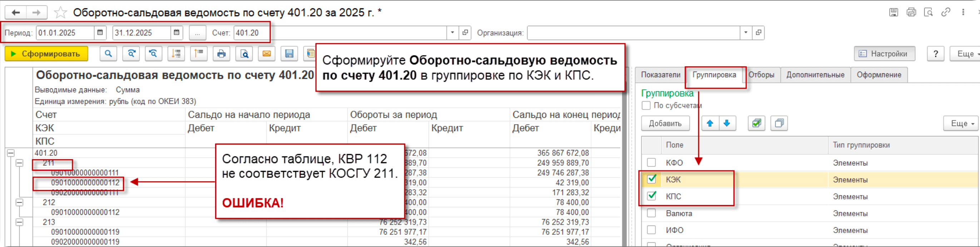
Task: Open the three-dot menu in title bar
Action: 963,12
